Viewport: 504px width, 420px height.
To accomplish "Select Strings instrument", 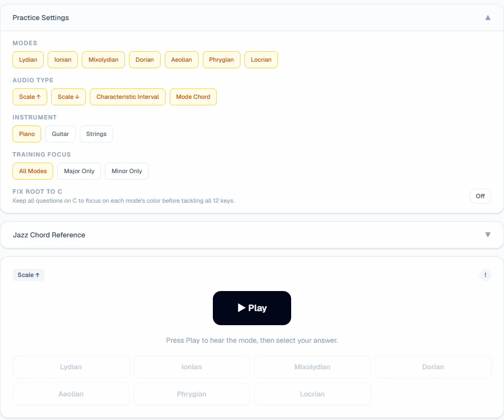I will tap(96, 134).
